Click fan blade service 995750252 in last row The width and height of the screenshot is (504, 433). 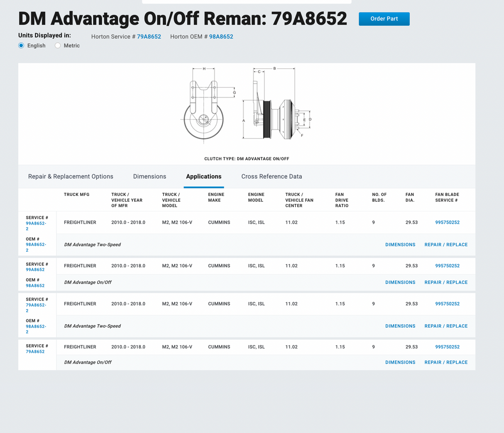pyautogui.click(x=447, y=347)
